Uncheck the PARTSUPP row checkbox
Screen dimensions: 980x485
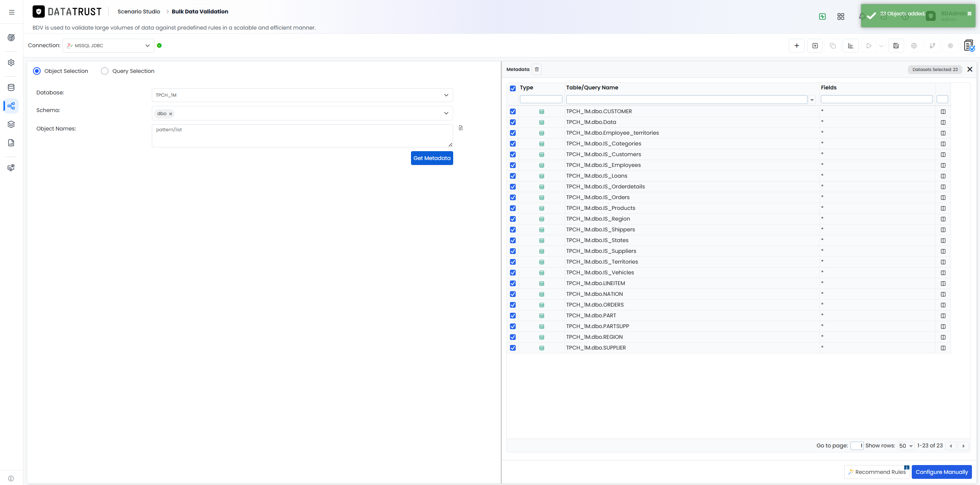[x=513, y=327]
